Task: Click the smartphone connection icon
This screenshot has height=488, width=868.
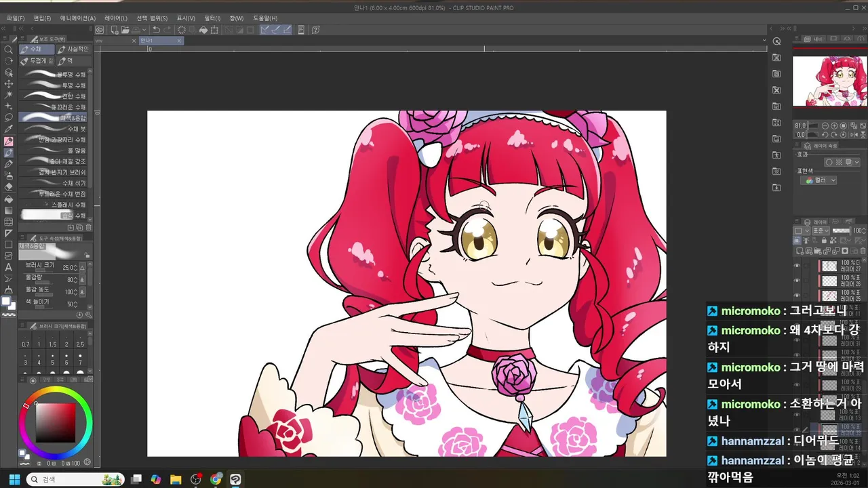Action: (x=300, y=30)
